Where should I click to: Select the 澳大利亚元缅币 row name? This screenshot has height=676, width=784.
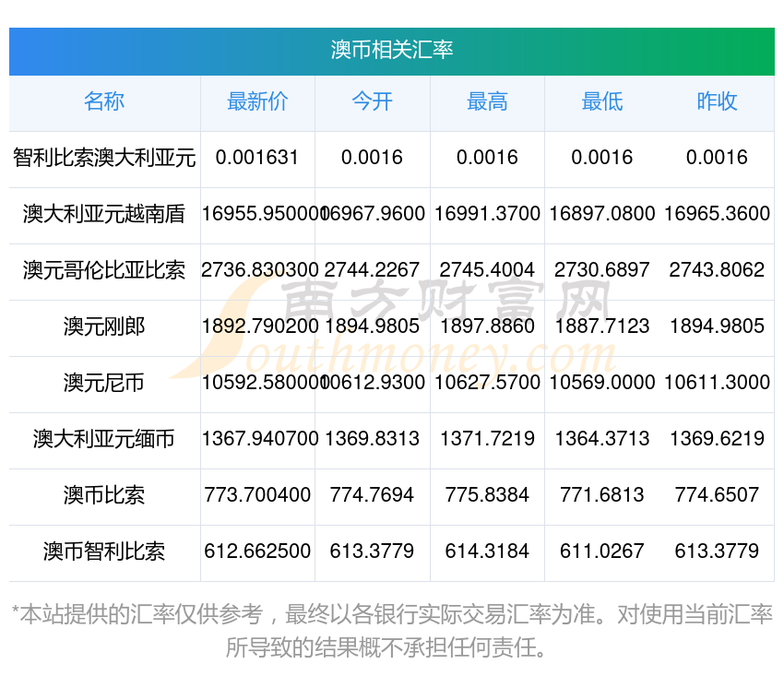pyautogui.click(x=104, y=439)
